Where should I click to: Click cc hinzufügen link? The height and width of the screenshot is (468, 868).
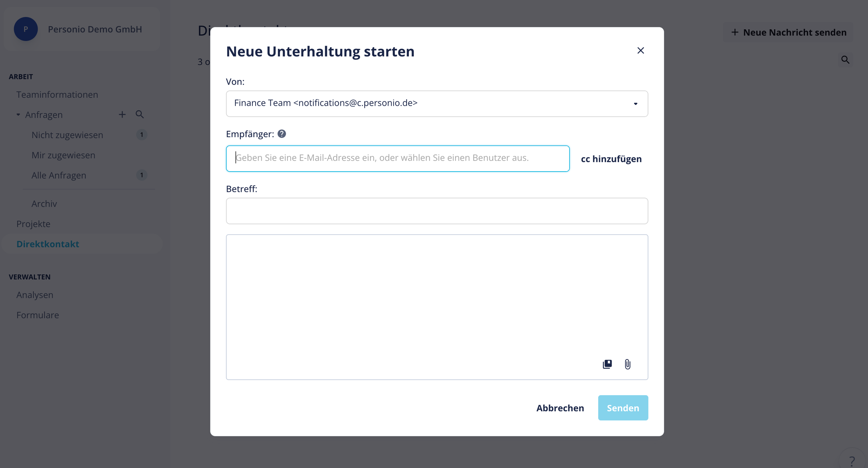click(x=611, y=159)
